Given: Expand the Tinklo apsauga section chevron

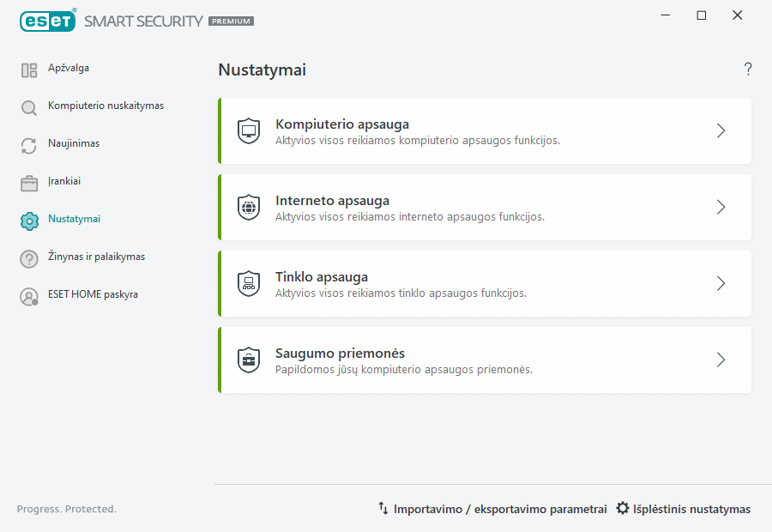Looking at the screenshot, I should (721, 283).
